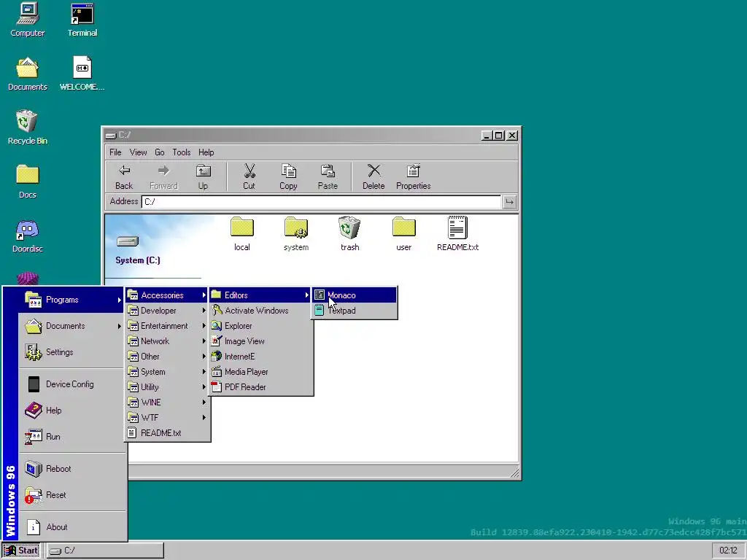This screenshot has width=747, height=560.
Task: Open Documents in the Start menu
Action: (72, 326)
